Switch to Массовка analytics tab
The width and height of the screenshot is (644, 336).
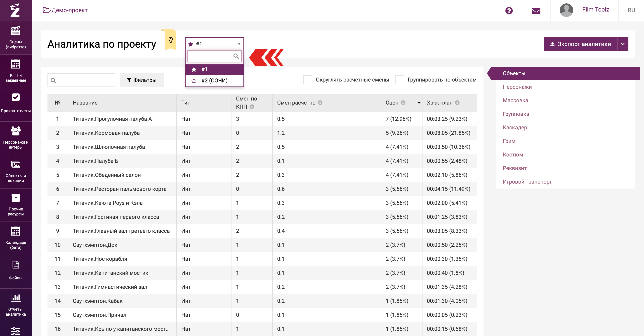[516, 100]
